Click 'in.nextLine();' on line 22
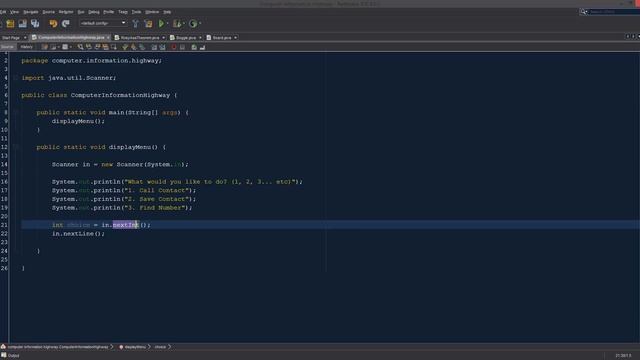 [78, 234]
